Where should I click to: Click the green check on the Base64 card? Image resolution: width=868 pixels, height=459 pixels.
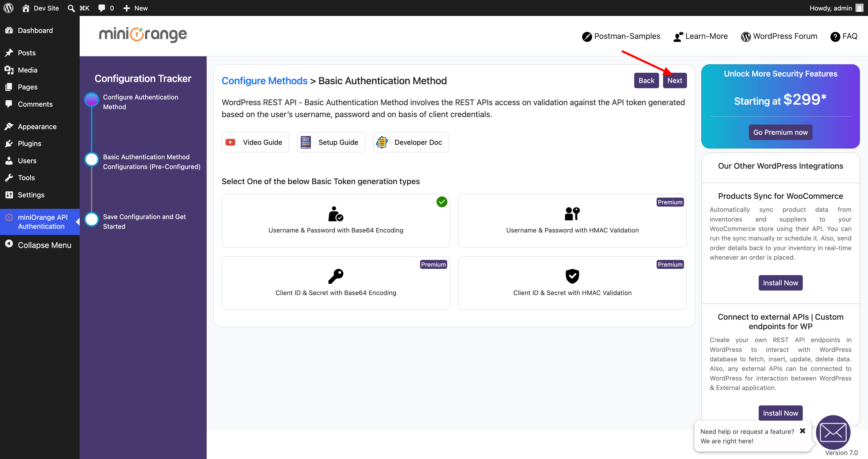point(442,202)
